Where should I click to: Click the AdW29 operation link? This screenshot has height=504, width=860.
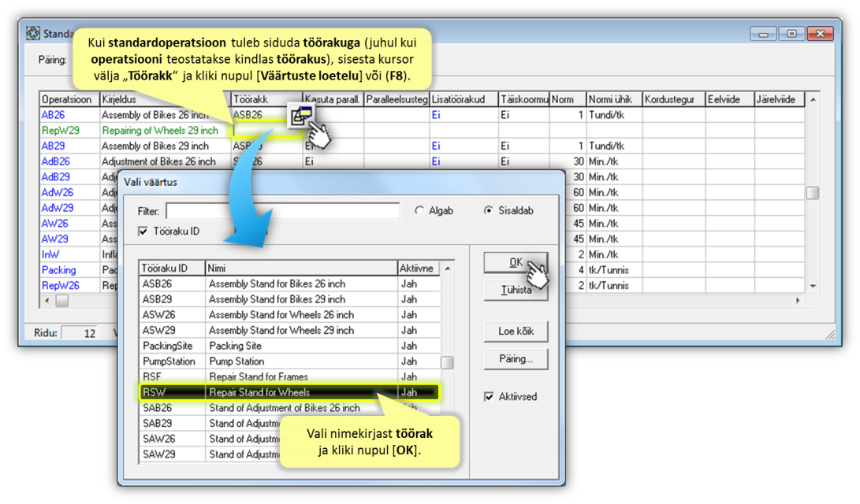click(58, 208)
